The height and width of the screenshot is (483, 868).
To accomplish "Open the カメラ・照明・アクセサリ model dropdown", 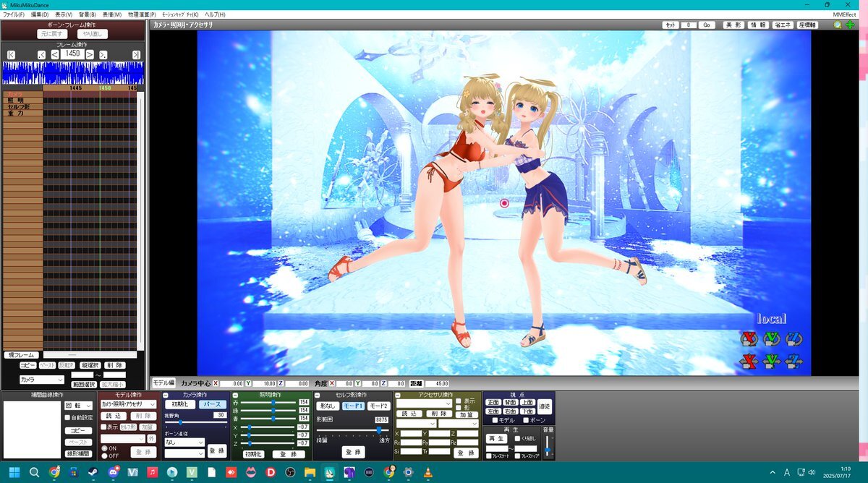I will point(128,405).
